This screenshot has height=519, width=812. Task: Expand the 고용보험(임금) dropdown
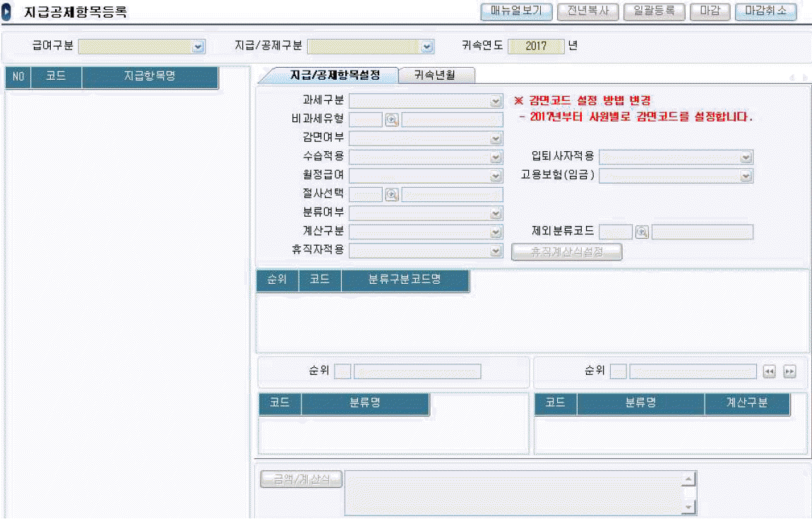tap(746, 176)
